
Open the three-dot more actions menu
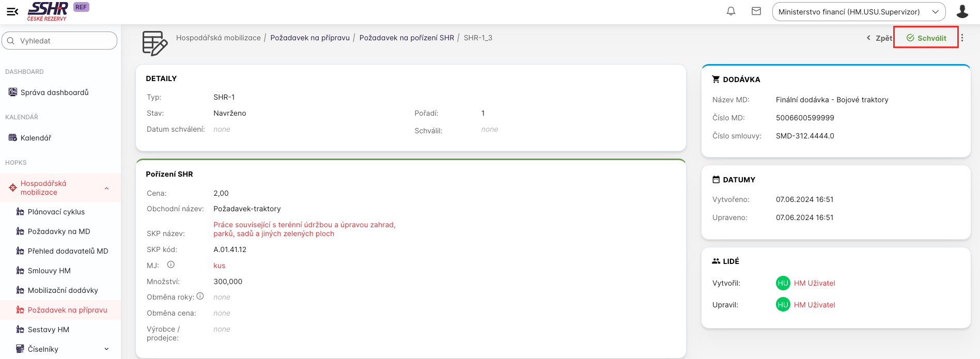click(962, 38)
